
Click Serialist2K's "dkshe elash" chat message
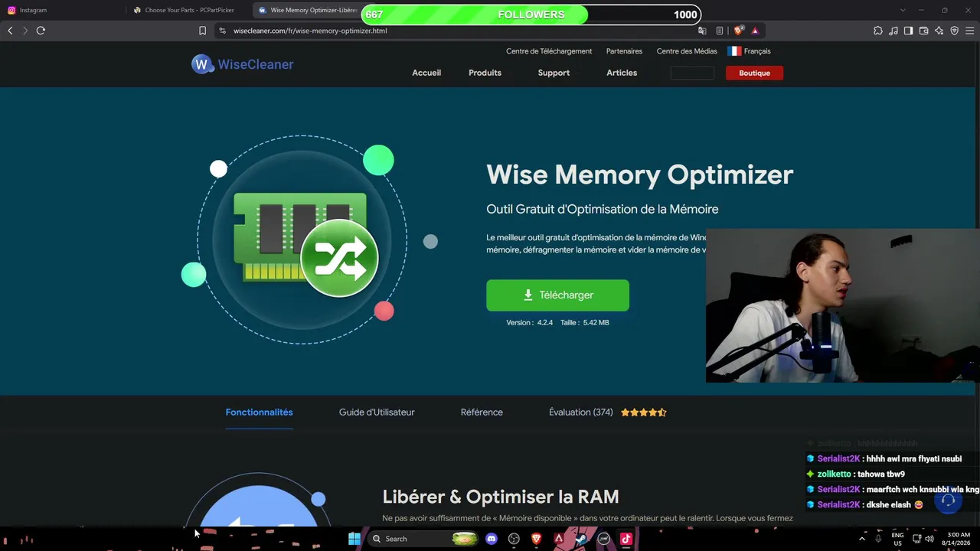tap(867, 505)
